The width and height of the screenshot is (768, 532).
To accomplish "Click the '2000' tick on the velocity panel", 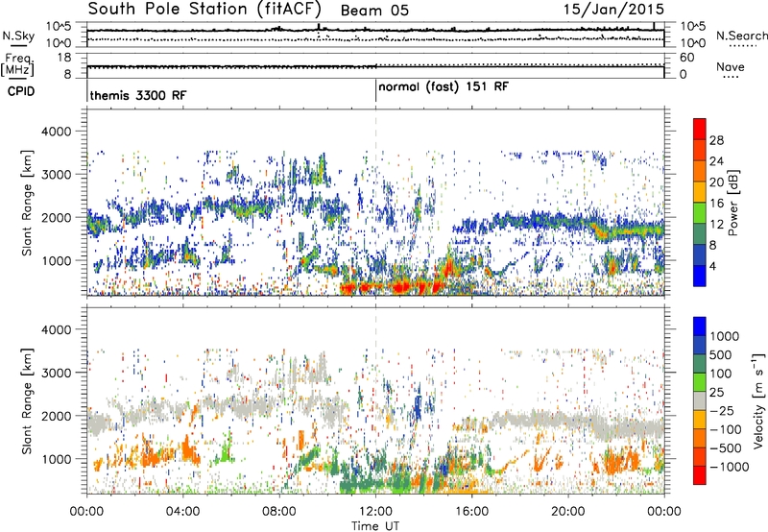I will (56, 416).
